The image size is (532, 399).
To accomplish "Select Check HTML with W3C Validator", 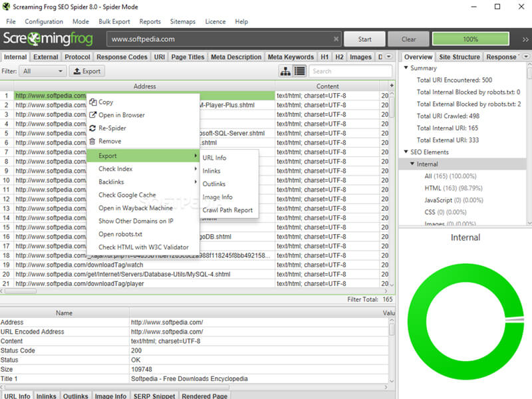I will click(144, 247).
